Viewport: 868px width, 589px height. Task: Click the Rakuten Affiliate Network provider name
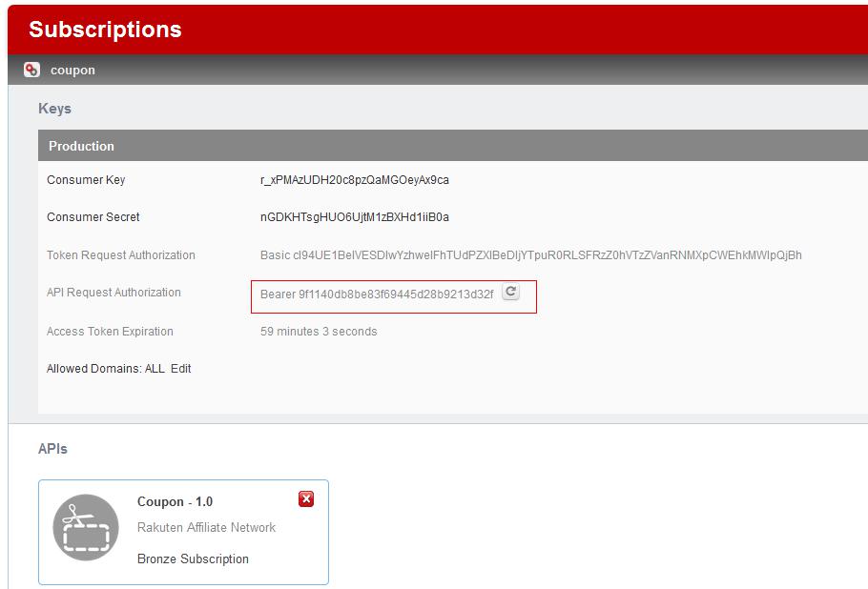click(206, 528)
